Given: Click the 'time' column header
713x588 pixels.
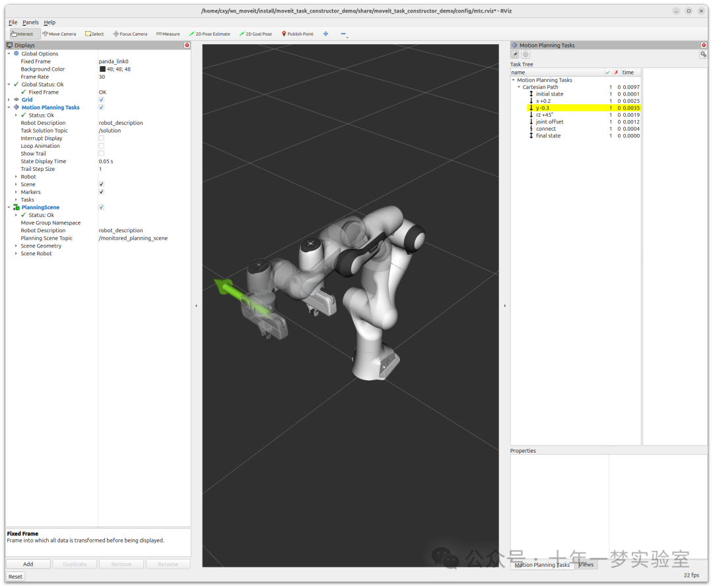Looking at the screenshot, I should pyautogui.click(x=630, y=72).
